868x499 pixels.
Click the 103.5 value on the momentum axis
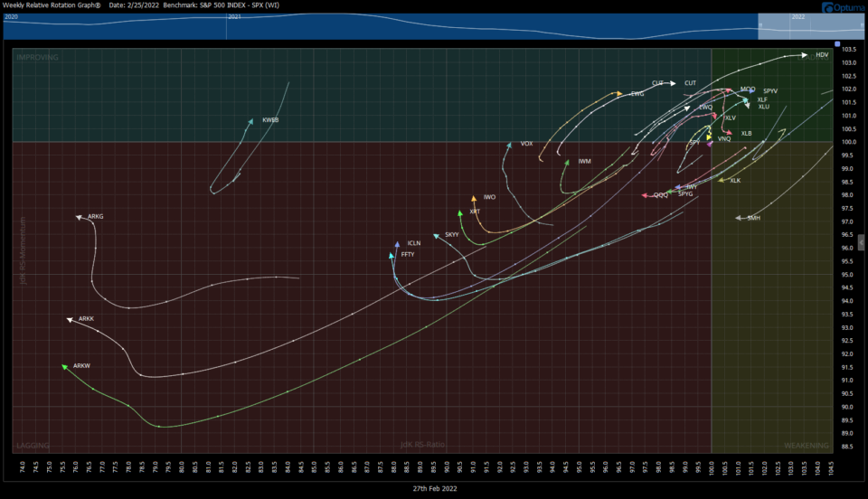[x=849, y=49]
